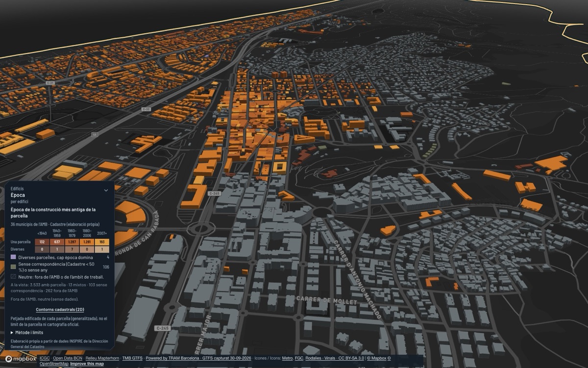Open Contorns cadastrals (2D) link
This screenshot has width=588, height=368.
click(x=60, y=310)
